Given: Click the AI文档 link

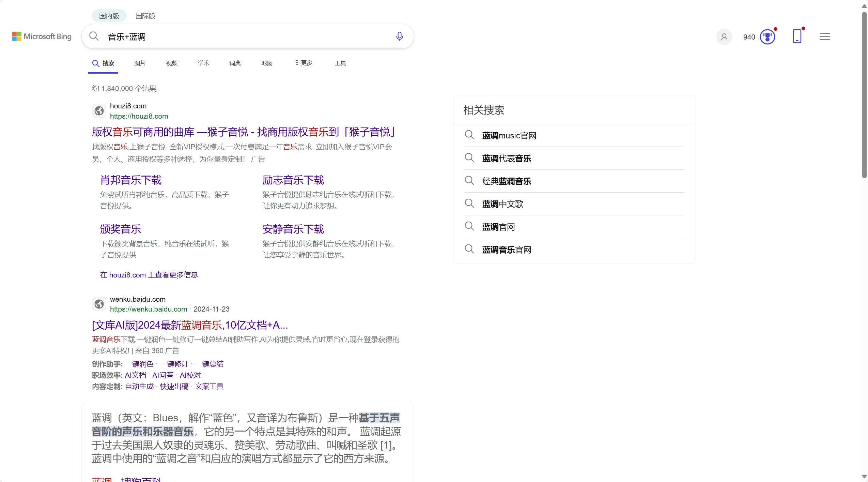Looking at the screenshot, I should point(136,375).
